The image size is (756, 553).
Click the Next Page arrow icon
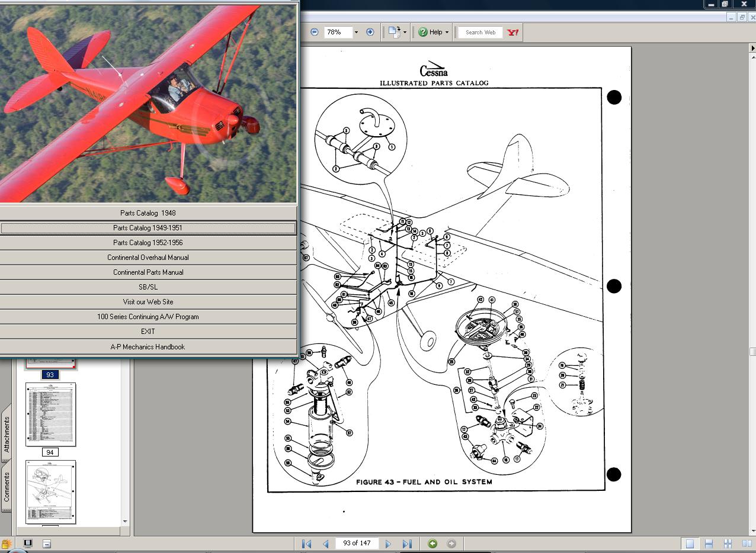coord(388,543)
